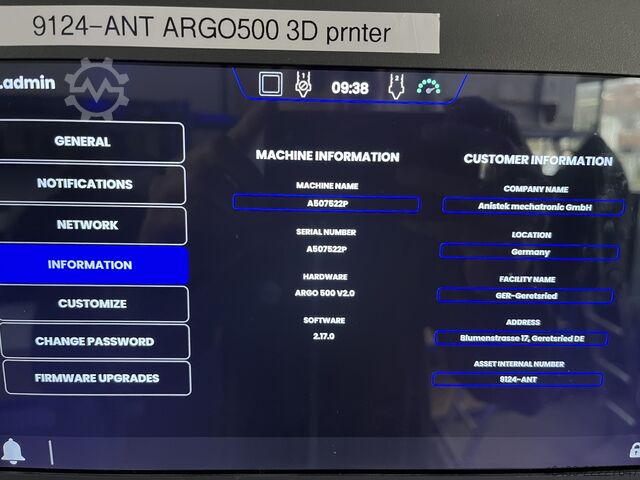
Task: Select the hardware value ARGO 500 V2.0
Action: coord(324,293)
